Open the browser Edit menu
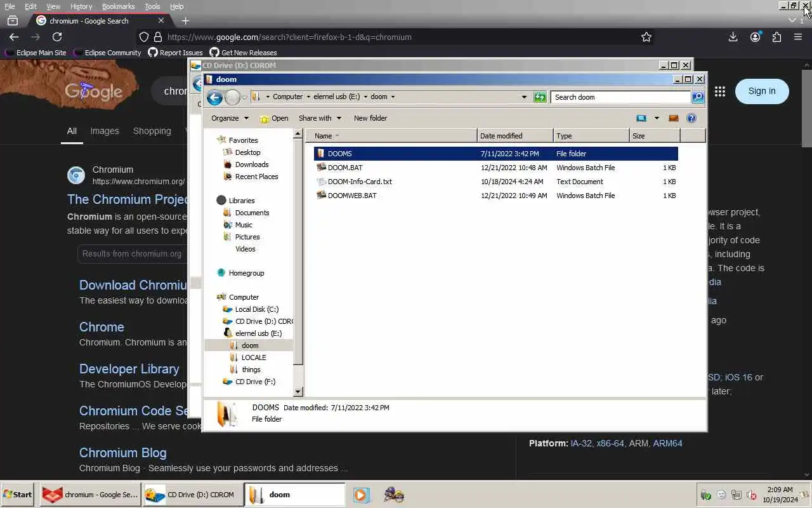 [x=30, y=6]
